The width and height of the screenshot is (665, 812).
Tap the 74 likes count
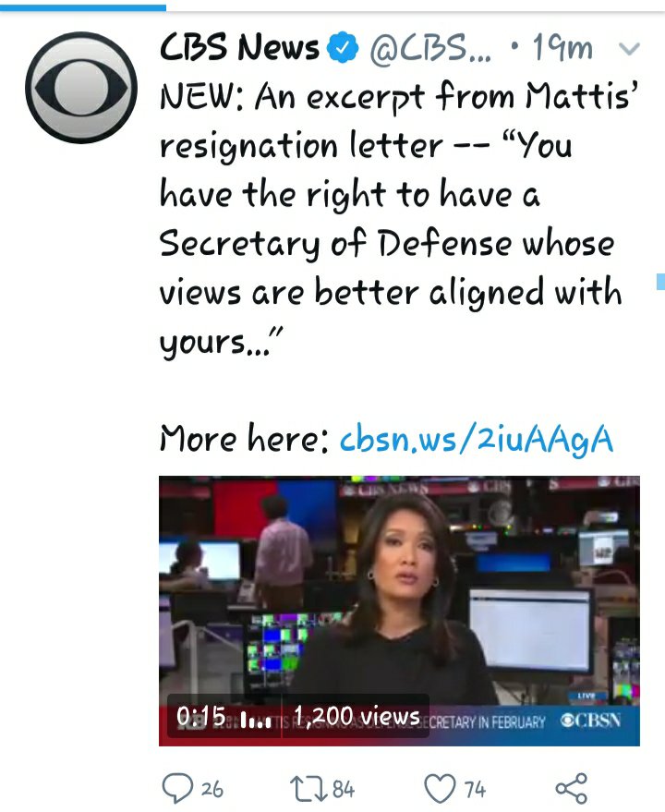(475, 789)
